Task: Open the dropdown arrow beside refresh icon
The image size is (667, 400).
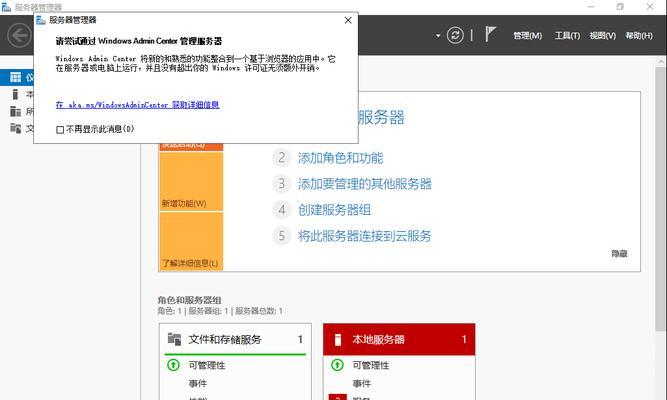Action: (438, 36)
